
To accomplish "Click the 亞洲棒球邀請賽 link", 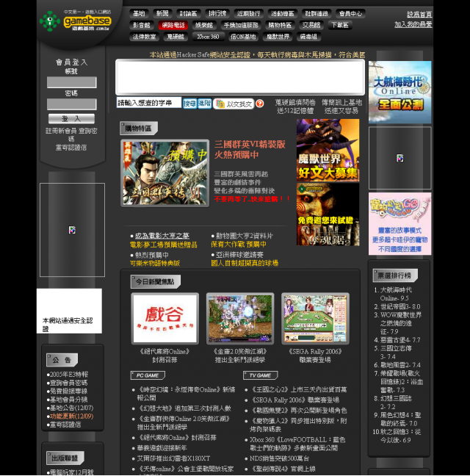I will [239, 255].
